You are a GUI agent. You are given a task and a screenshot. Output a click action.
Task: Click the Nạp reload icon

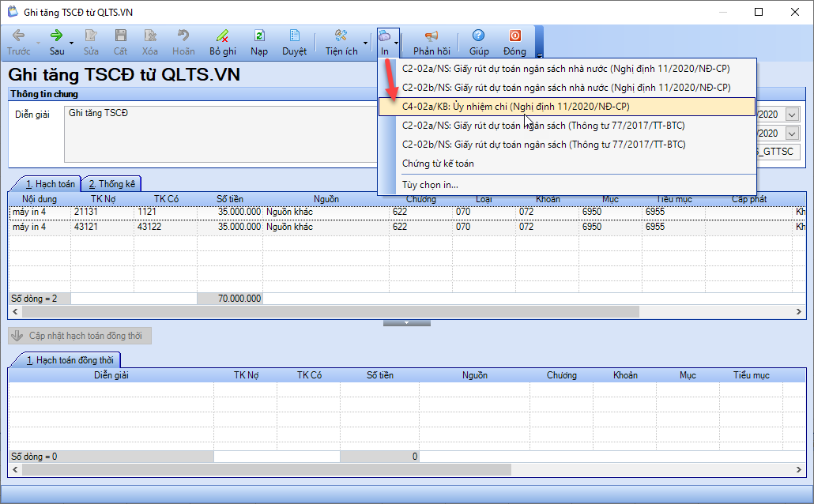pyautogui.click(x=259, y=36)
